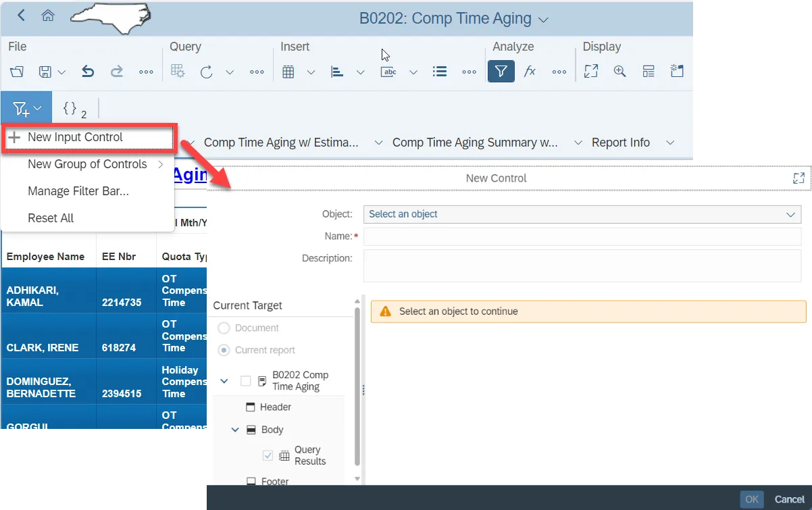Viewport: 812px width, 510px height.
Task: Switch to Comp Time Aging w/ Estima... tab
Action: click(x=281, y=143)
